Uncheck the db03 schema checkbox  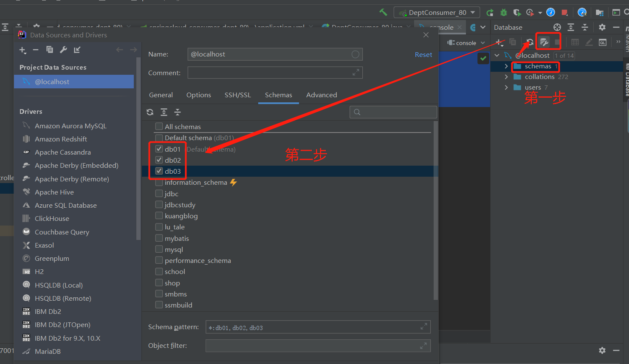coord(159,171)
